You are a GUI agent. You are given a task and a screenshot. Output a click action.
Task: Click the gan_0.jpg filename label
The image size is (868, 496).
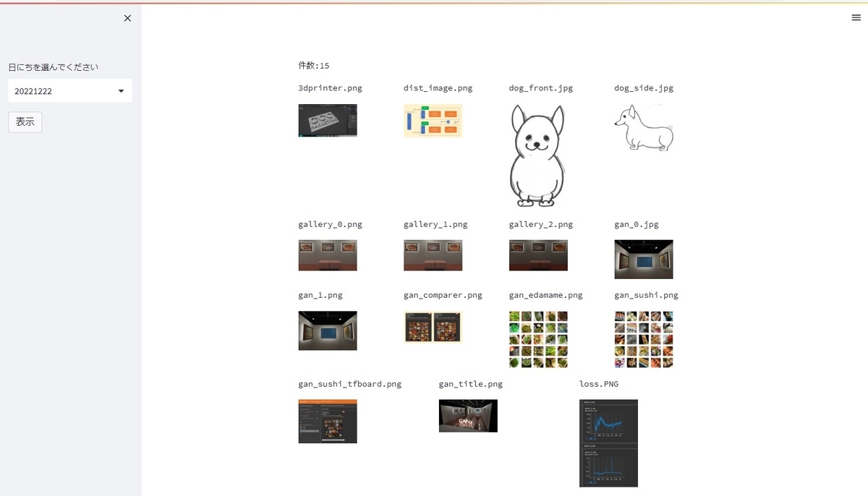637,224
